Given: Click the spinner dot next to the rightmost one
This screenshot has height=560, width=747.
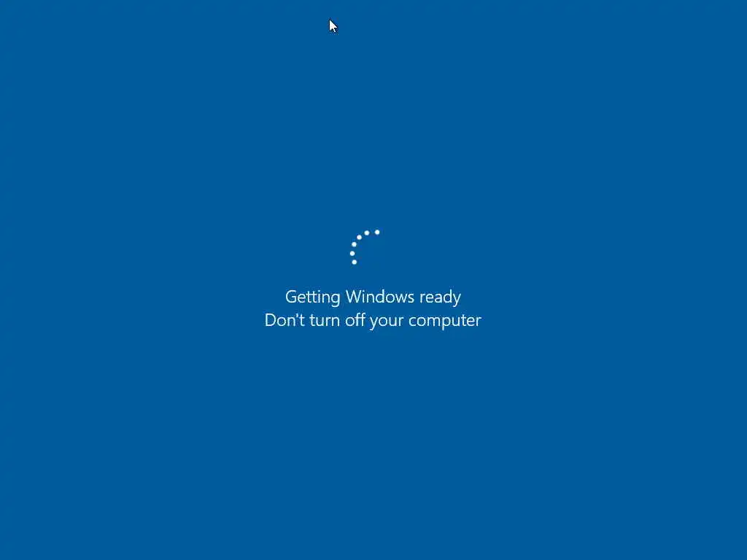Looking at the screenshot, I should [367, 233].
